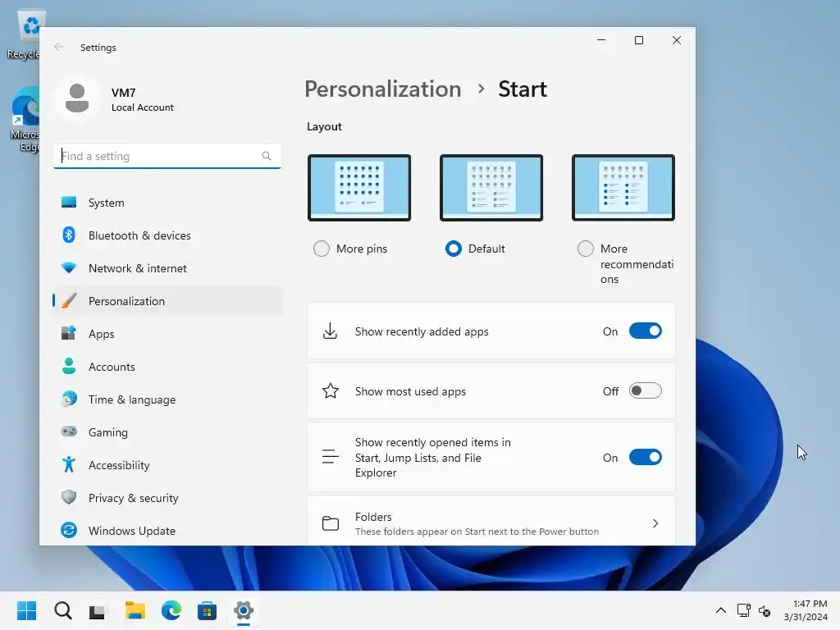Open Apps settings category
The width and height of the screenshot is (840, 630).
(167, 333)
